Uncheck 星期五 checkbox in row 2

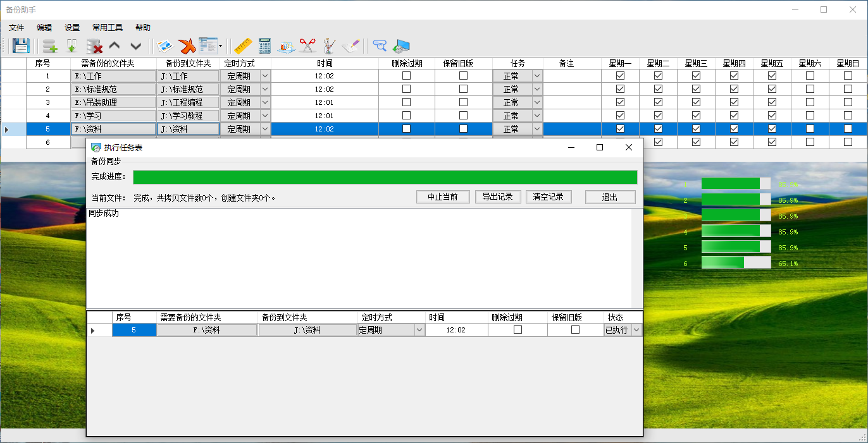pyautogui.click(x=772, y=89)
